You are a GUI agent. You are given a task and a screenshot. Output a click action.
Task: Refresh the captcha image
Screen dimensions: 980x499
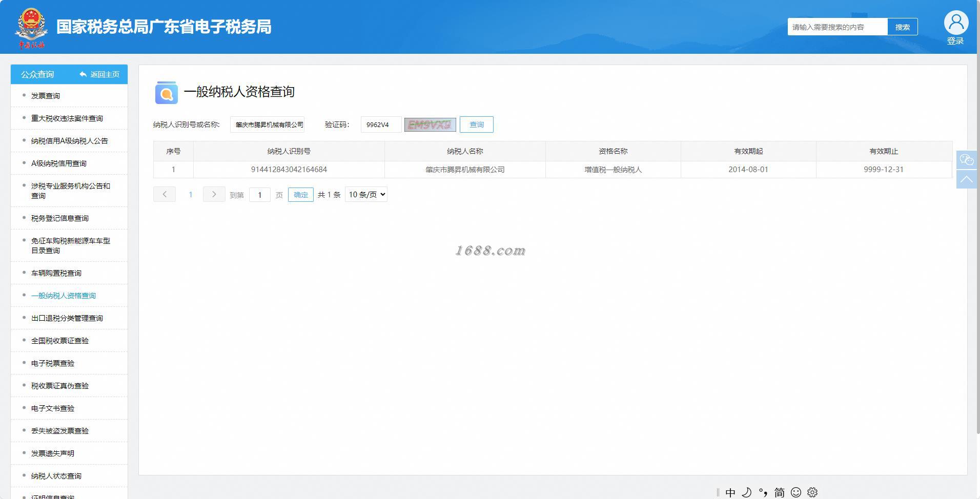pos(430,124)
